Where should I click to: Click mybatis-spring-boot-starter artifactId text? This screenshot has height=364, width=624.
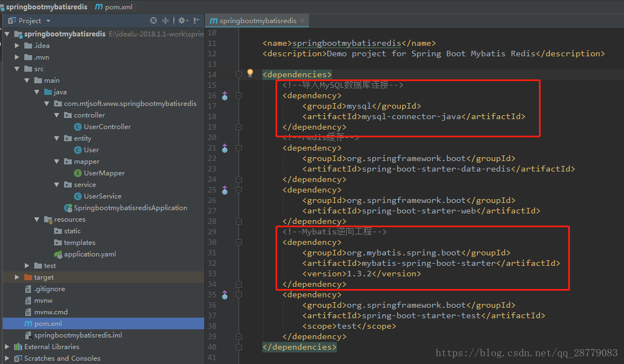click(429, 263)
